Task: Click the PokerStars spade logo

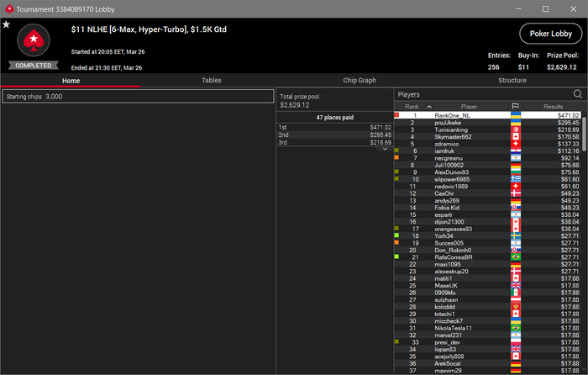Action: point(34,40)
